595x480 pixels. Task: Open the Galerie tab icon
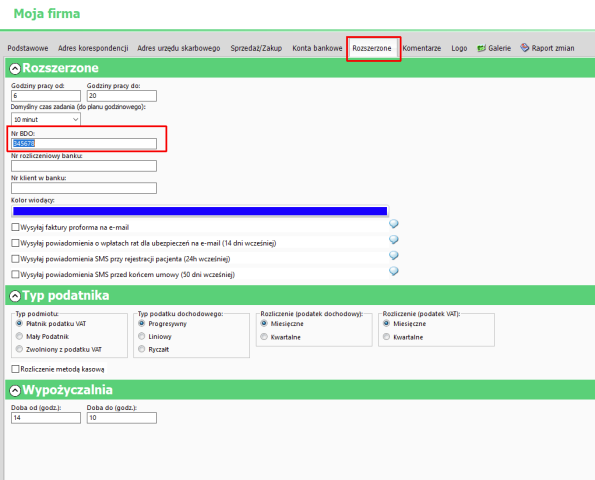pyautogui.click(x=481, y=48)
